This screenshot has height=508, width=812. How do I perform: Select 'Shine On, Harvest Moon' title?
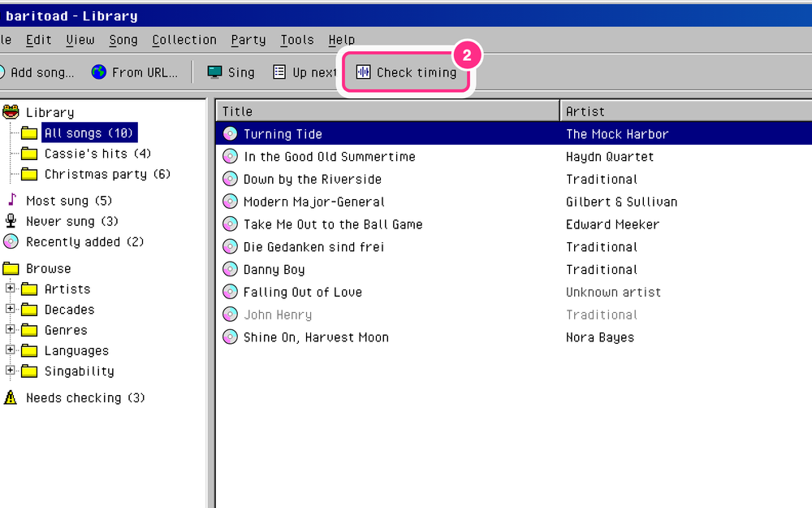(x=316, y=337)
